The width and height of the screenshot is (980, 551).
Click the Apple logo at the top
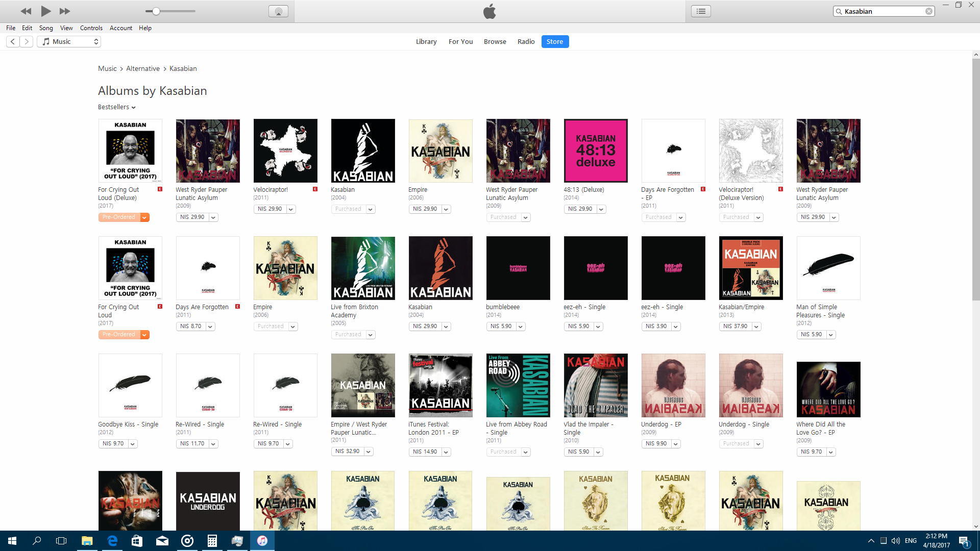point(489,11)
